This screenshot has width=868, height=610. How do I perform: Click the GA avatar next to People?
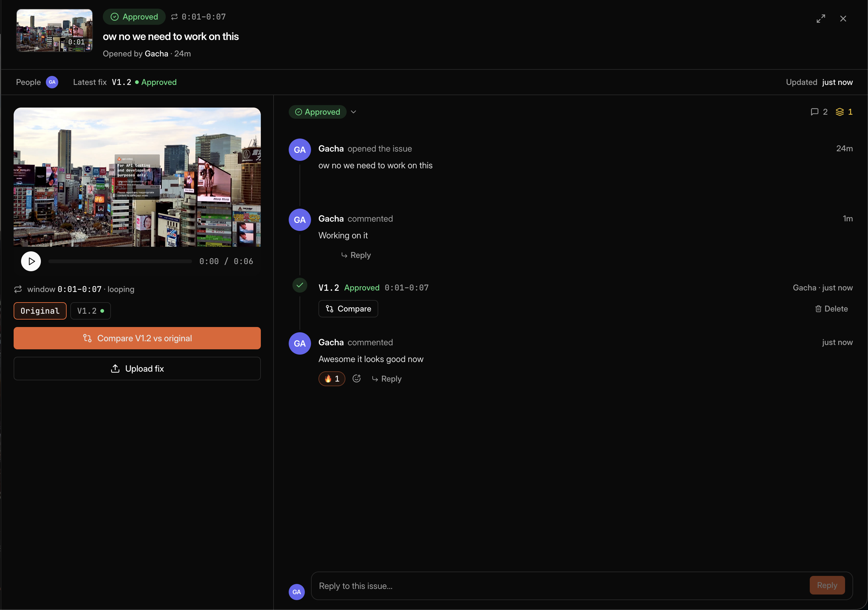pyautogui.click(x=52, y=82)
